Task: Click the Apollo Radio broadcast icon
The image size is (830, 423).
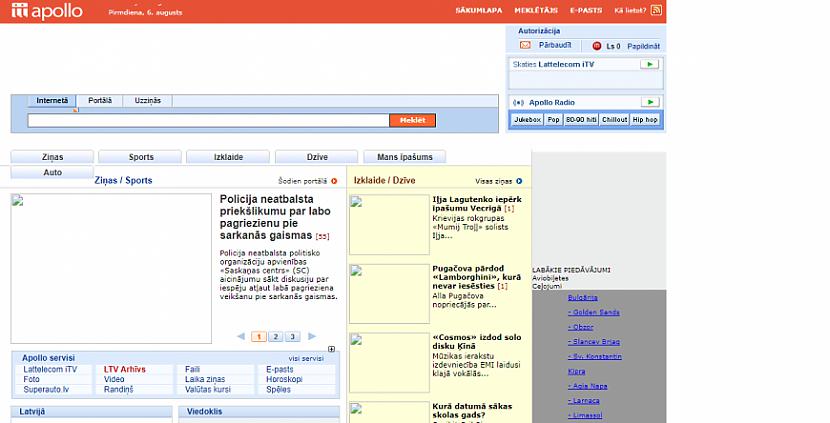Action: click(518, 103)
